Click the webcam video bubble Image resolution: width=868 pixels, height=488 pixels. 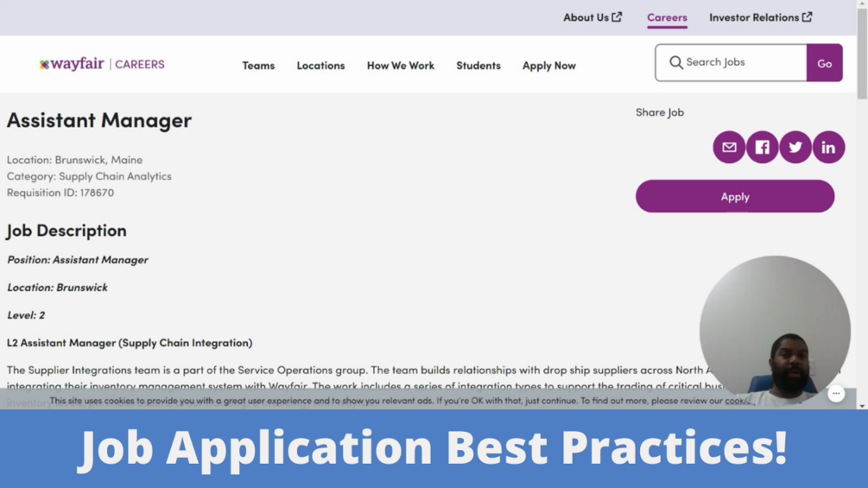tap(775, 331)
